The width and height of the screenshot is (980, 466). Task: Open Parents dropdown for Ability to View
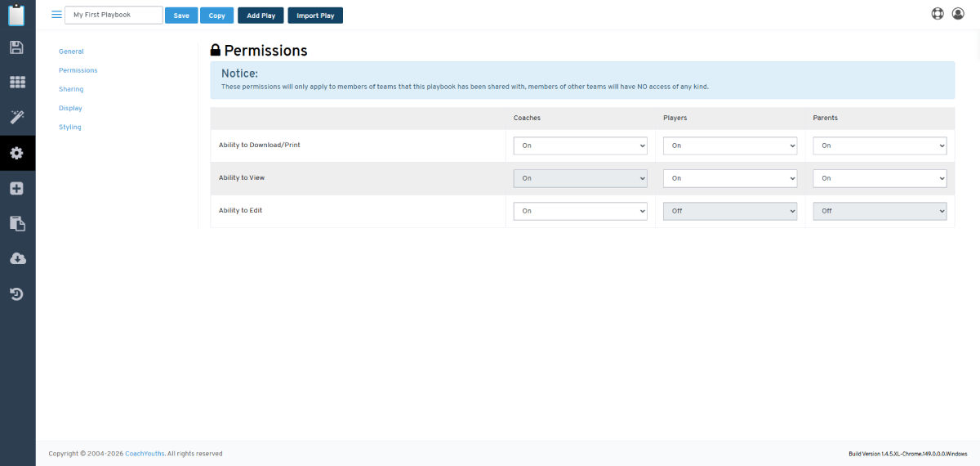880,178
